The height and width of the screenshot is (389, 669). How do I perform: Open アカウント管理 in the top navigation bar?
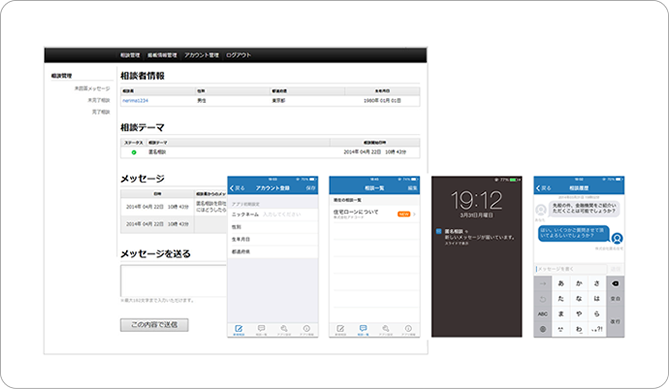(201, 55)
